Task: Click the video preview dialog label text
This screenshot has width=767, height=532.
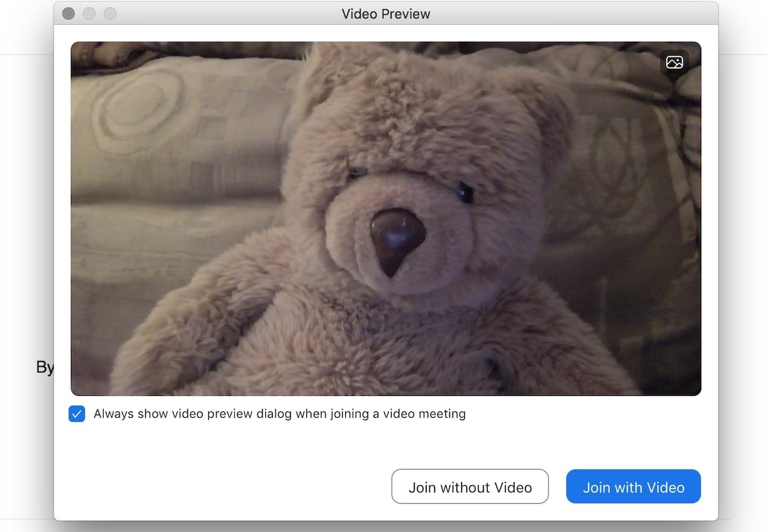Action: (279, 414)
